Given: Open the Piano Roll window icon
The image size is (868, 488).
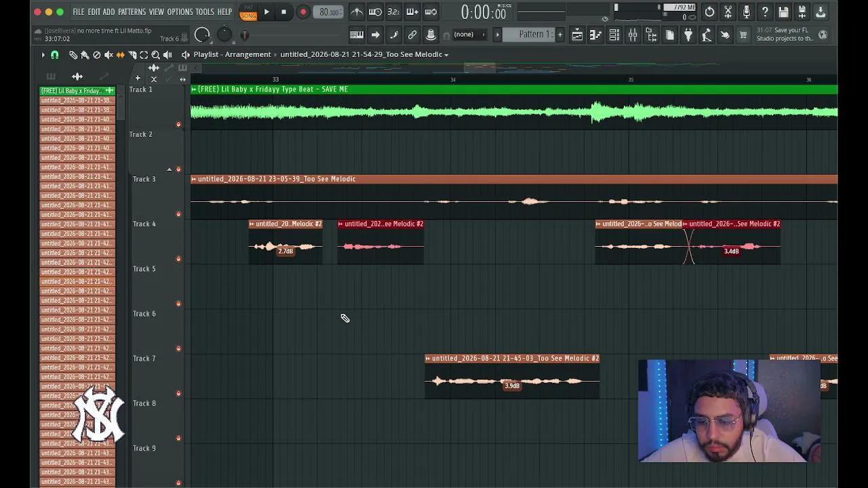Looking at the screenshot, I should pos(595,35).
